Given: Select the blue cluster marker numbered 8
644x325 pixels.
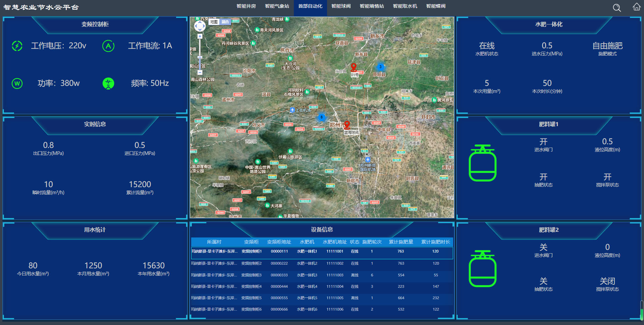Looking at the screenshot, I should pos(321,117).
